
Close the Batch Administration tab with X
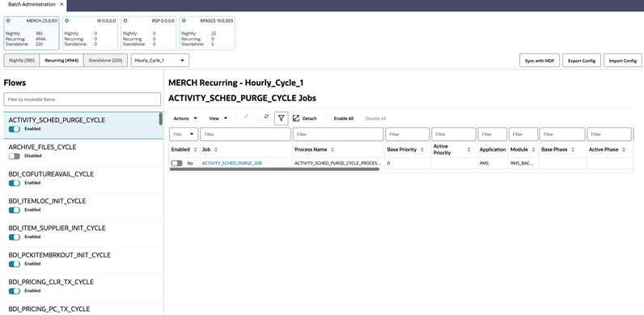point(61,4)
